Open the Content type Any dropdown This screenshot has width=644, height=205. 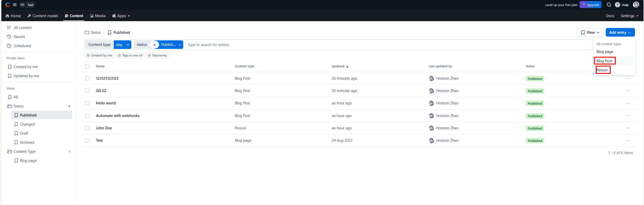pyautogui.click(x=122, y=45)
